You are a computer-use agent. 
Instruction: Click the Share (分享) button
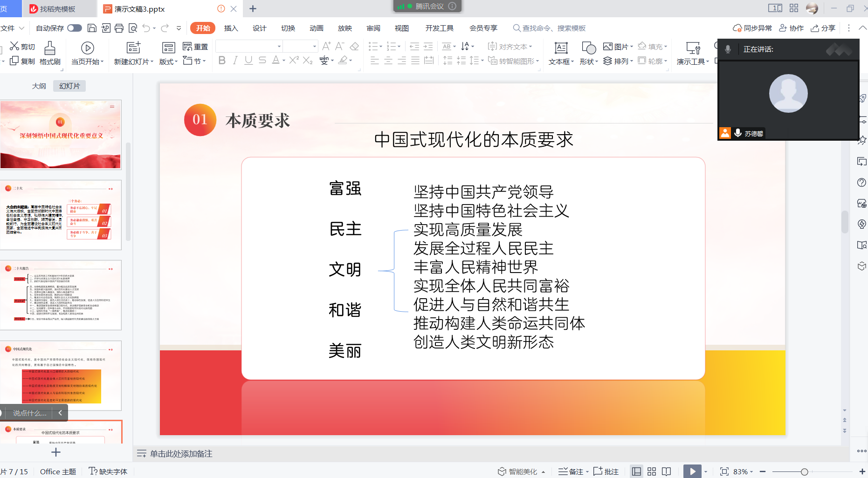(823, 28)
